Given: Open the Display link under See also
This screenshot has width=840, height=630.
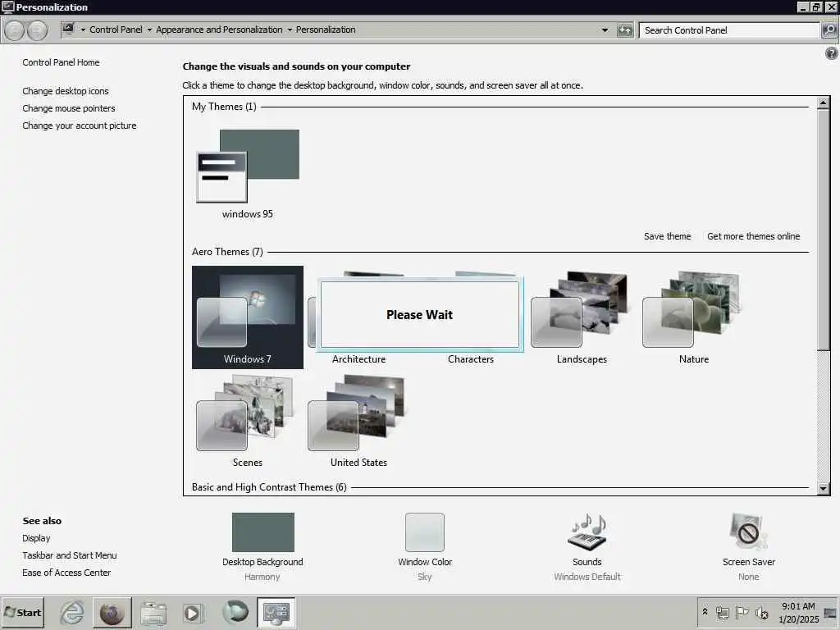Looking at the screenshot, I should 36,538.
